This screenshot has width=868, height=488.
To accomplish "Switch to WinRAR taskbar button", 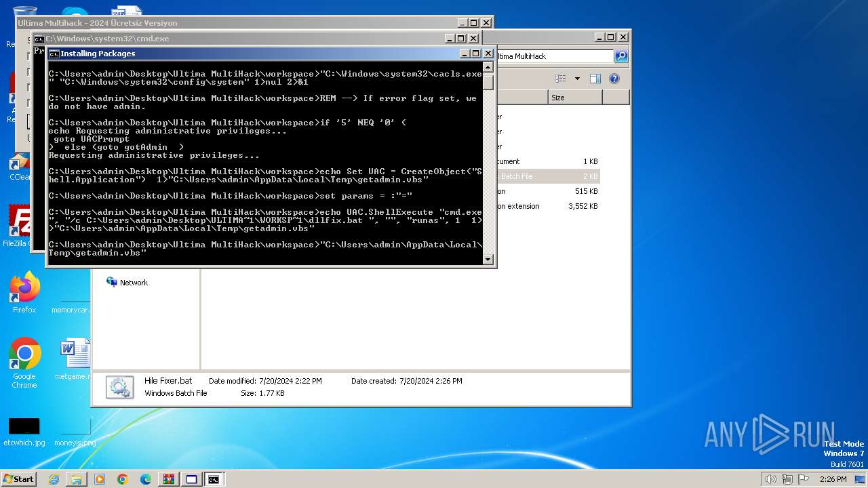I will tap(169, 479).
